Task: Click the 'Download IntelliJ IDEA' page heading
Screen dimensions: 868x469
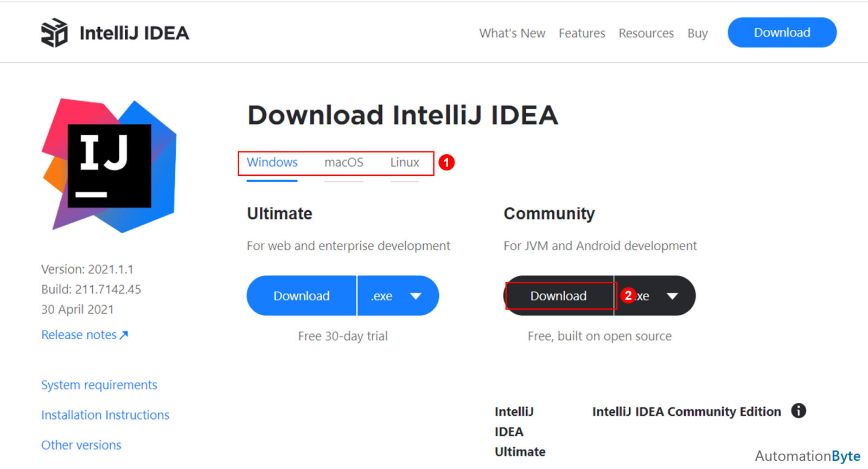Action: pyautogui.click(x=403, y=115)
